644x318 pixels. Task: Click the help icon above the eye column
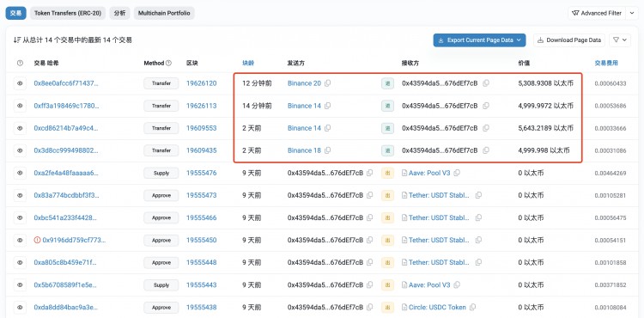pos(20,63)
